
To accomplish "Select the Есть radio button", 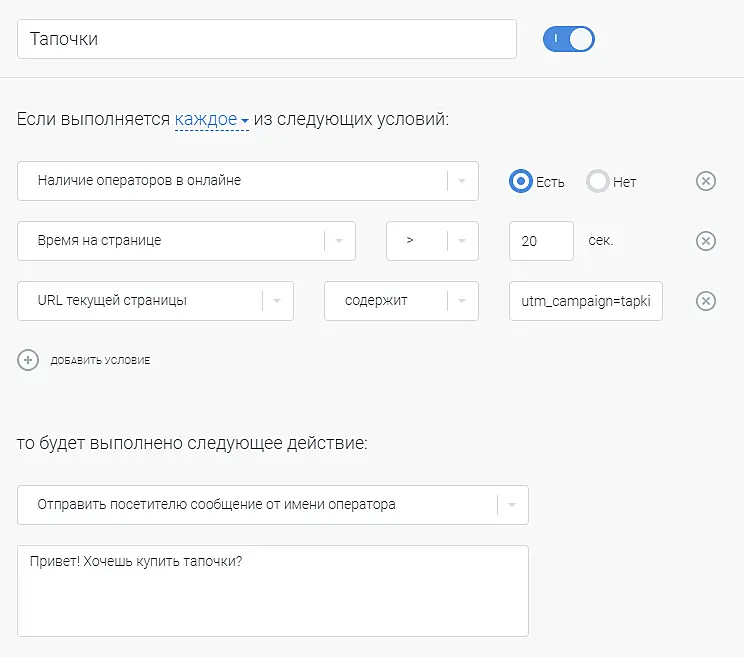I will coord(520,181).
